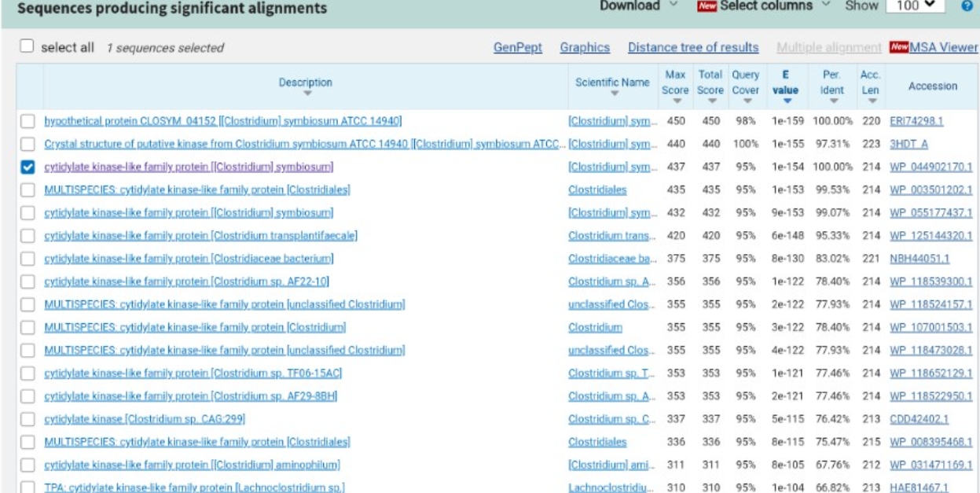Open the GenPept view link
The height and width of the screenshot is (493, 980).
[516, 48]
